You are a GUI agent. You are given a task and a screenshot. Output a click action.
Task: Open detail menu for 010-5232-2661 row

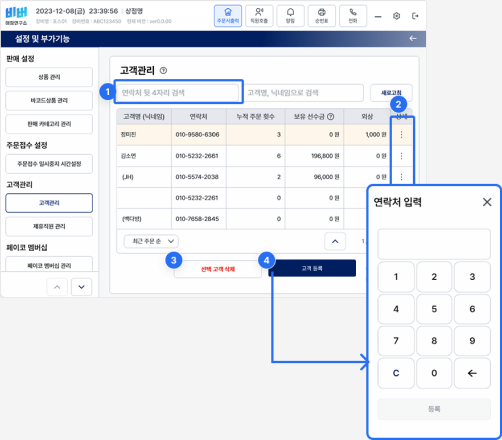pos(401,156)
